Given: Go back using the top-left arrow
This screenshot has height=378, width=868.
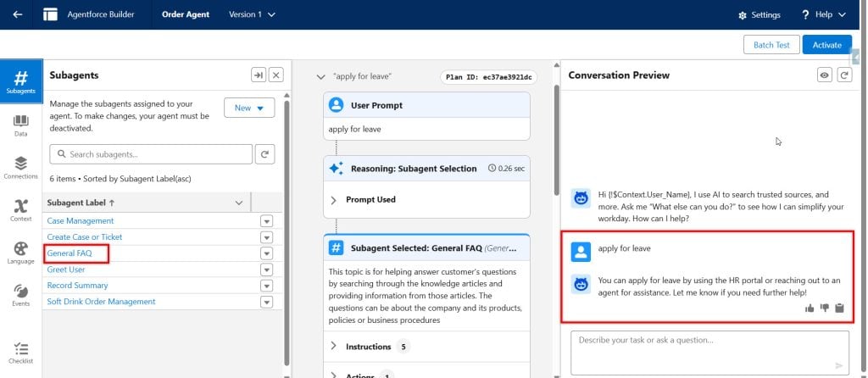Looking at the screenshot, I should [18, 15].
